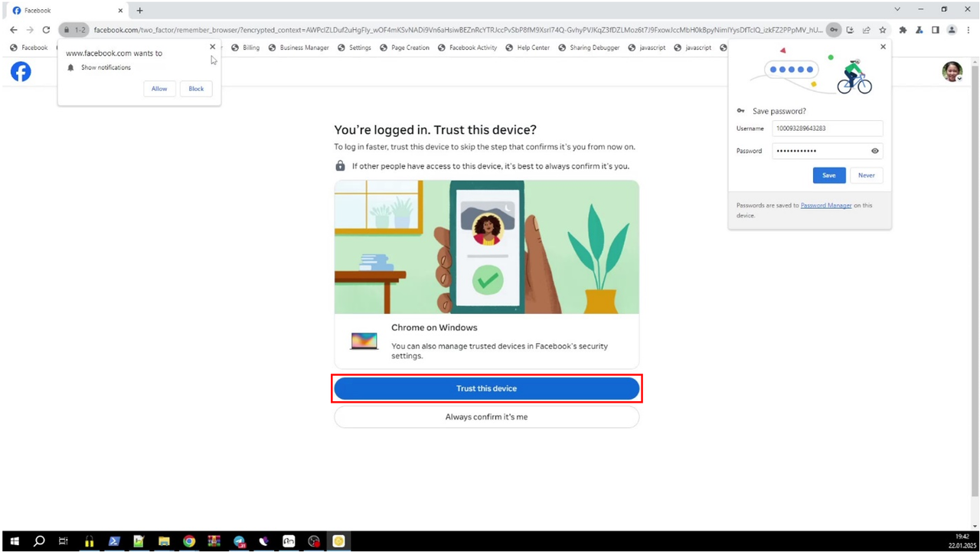980x552 pixels.
Task: Go forward in the browser
Action: [30, 30]
